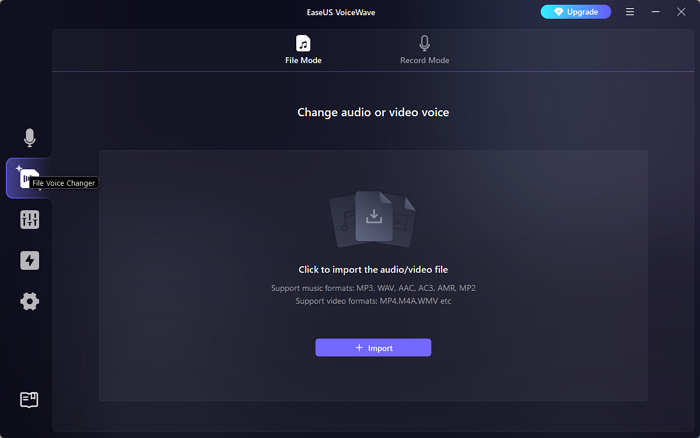The height and width of the screenshot is (438, 700).
Task: Close the EaseUS VoiceWave window
Action: point(681,12)
